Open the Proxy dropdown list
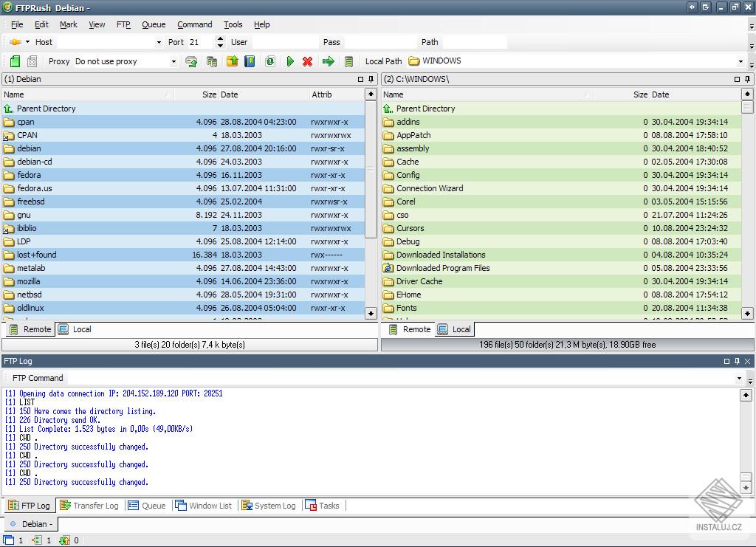This screenshot has height=547, width=756. (x=173, y=61)
